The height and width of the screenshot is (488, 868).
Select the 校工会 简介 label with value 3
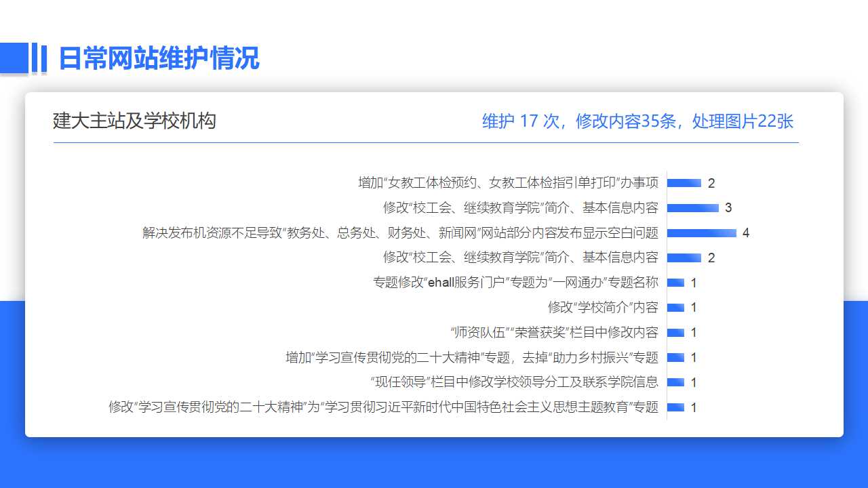[x=521, y=207]
